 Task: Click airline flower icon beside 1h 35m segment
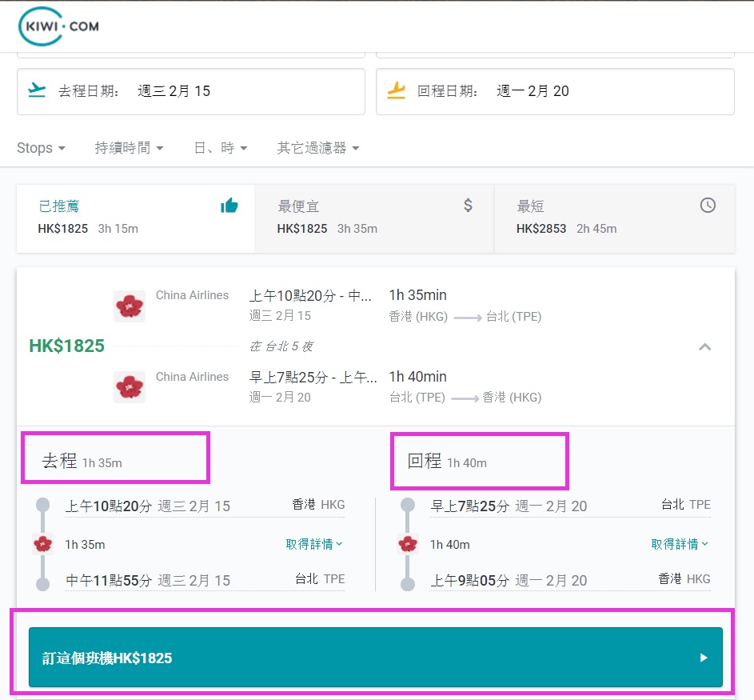[x=43, y=544]
